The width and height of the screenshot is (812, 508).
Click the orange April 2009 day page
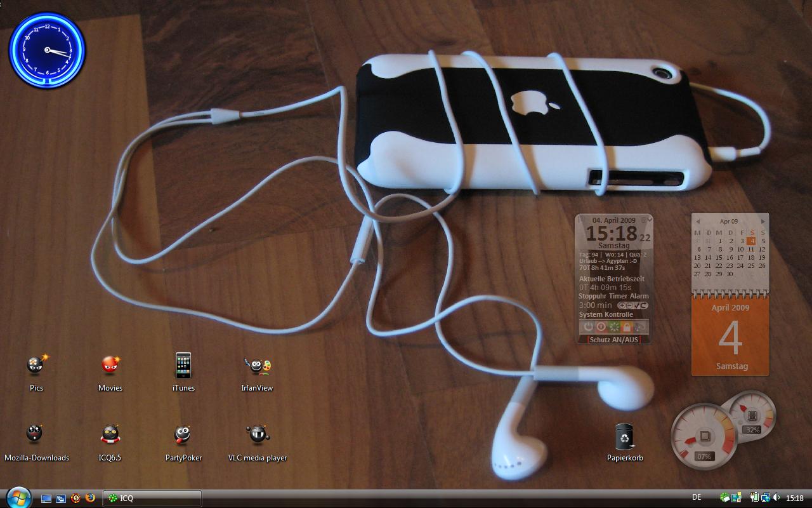pos(730,337)
